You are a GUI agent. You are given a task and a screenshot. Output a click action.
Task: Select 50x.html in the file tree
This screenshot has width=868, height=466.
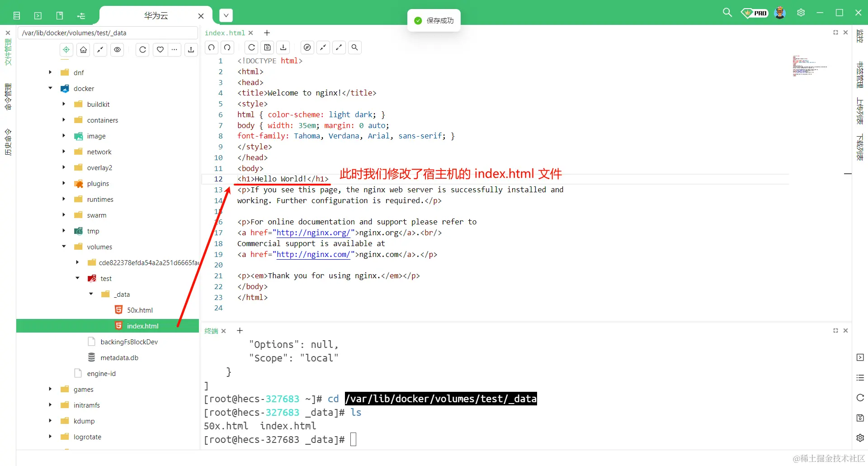140,310
